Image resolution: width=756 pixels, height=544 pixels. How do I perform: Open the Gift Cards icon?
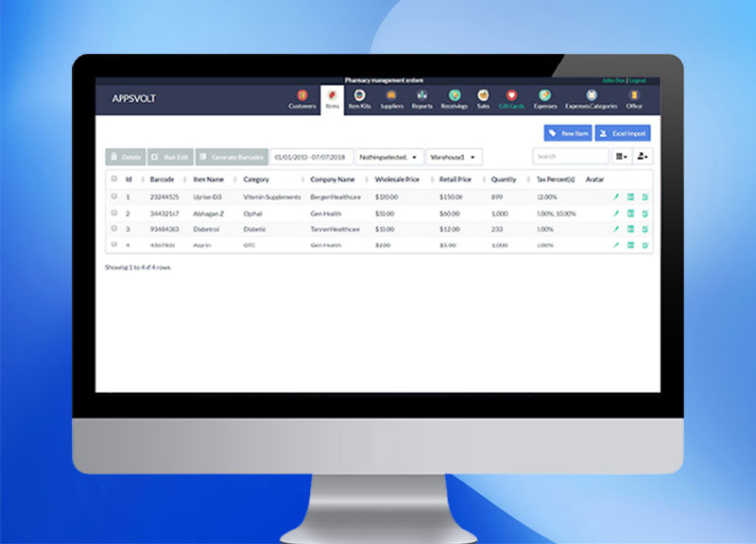[x=510, y=97]
